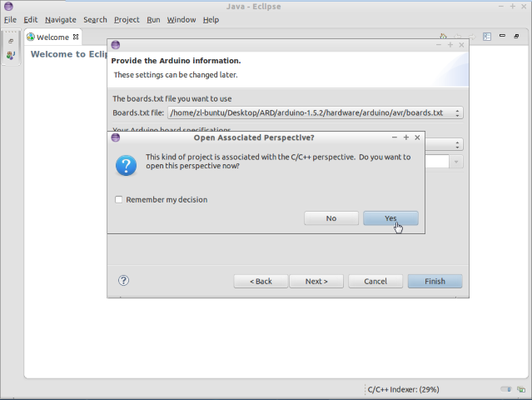Click the Next button in the wizard
The height and width of the screenshot is (400, 532).
pos(316,281)
